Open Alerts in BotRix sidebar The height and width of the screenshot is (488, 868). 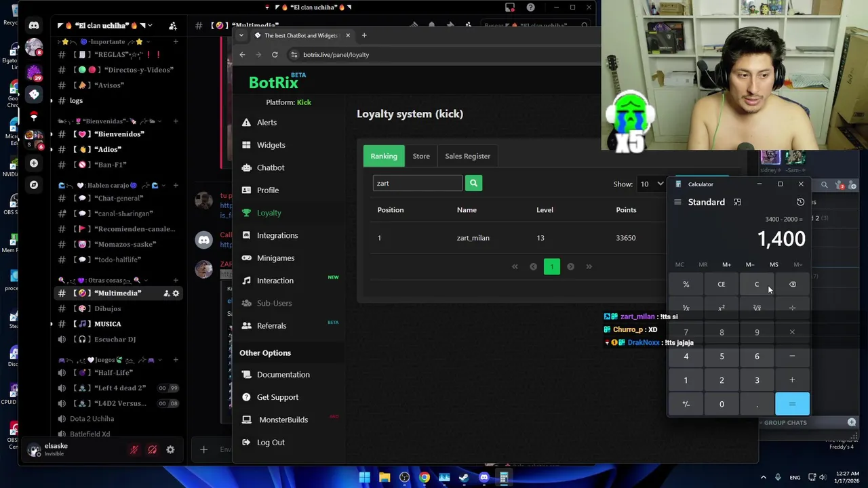pyautogui.click(x=267, y=123)
